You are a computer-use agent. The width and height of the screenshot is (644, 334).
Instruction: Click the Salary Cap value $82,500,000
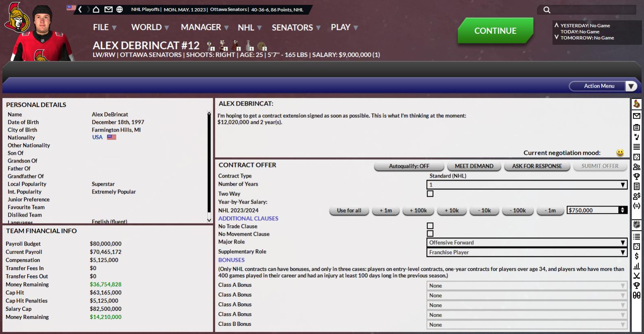click(106, 309)
